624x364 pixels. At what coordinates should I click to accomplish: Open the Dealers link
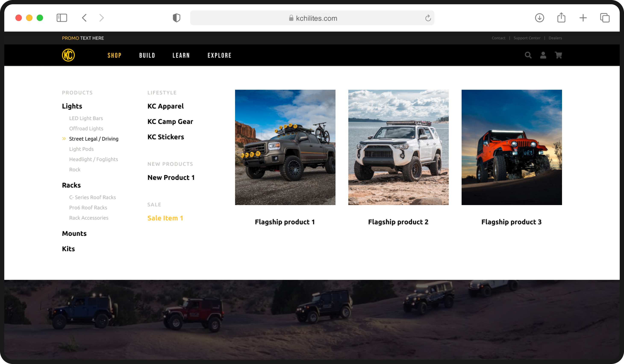[555, 38]
